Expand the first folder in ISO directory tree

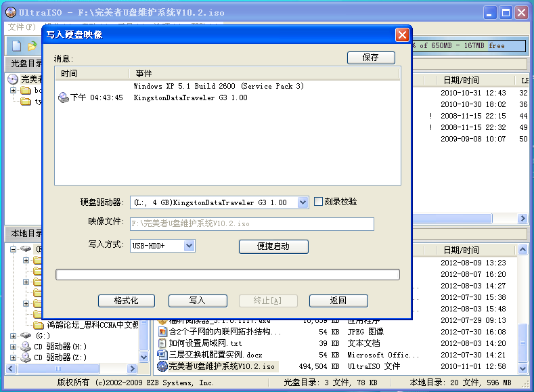point(13,90)
